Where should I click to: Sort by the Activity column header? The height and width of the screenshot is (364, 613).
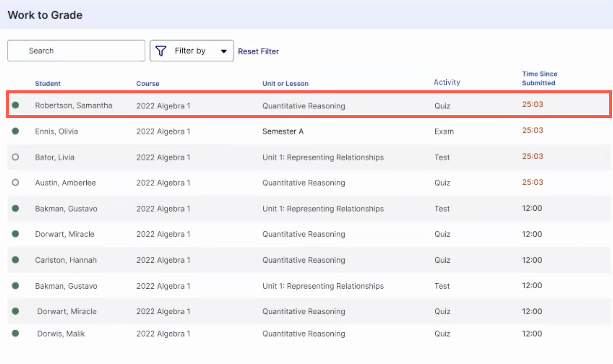click(447, 82)
